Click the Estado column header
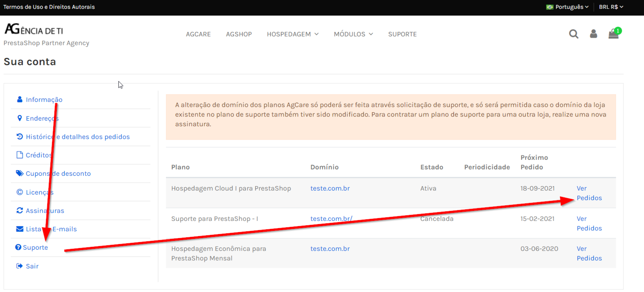The width and height of the screenshot is (644, 292). pos(431,167)
